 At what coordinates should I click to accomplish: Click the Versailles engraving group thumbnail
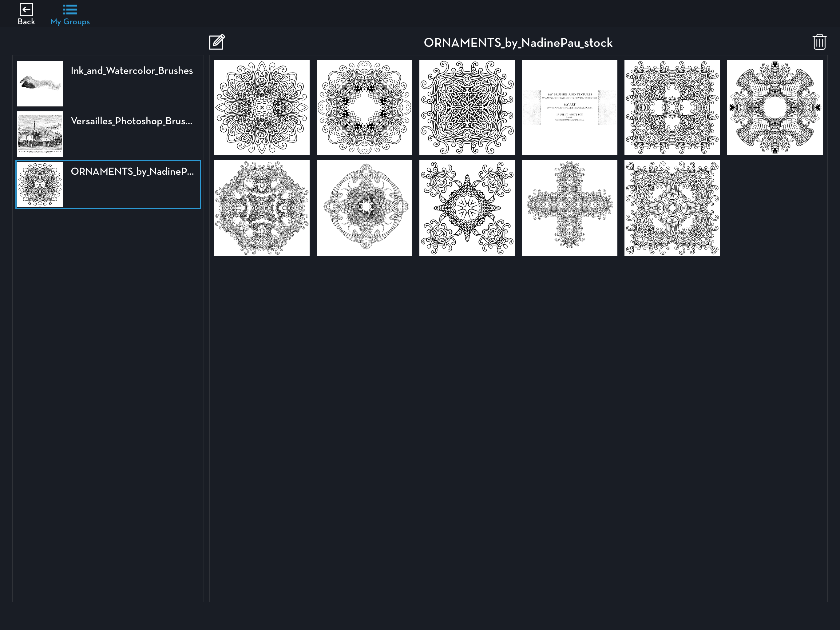40,134
